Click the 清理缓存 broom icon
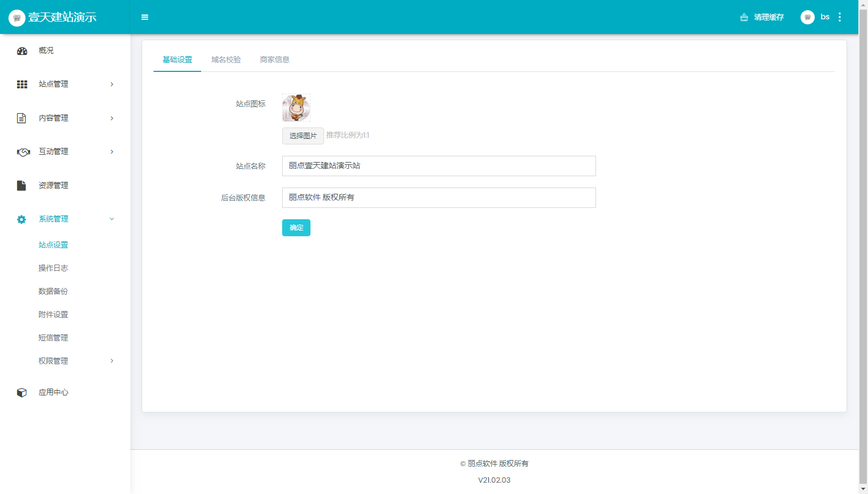868x494 pixels. coord(744,18)
